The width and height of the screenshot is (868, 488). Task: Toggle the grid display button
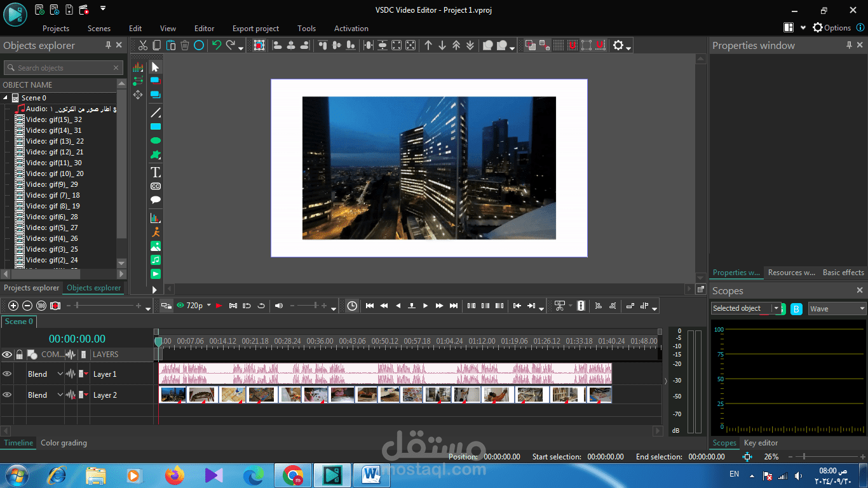point(559,45)
